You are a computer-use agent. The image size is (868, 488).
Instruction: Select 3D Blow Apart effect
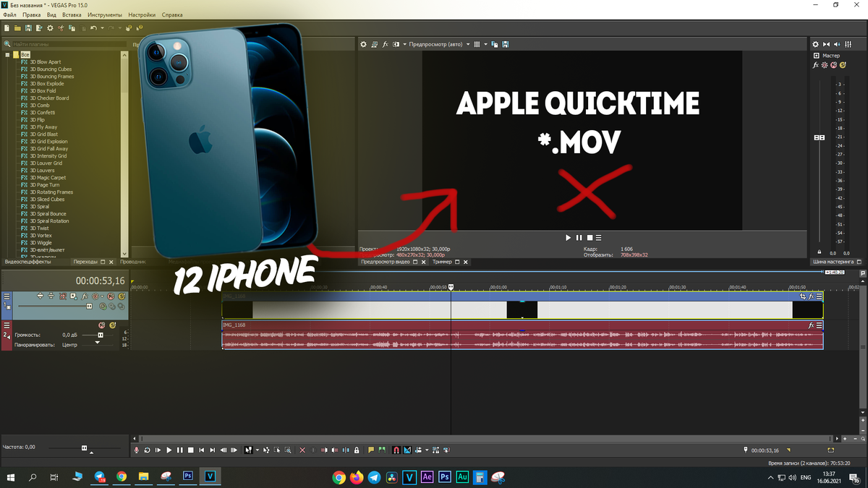tap(46, 62)
